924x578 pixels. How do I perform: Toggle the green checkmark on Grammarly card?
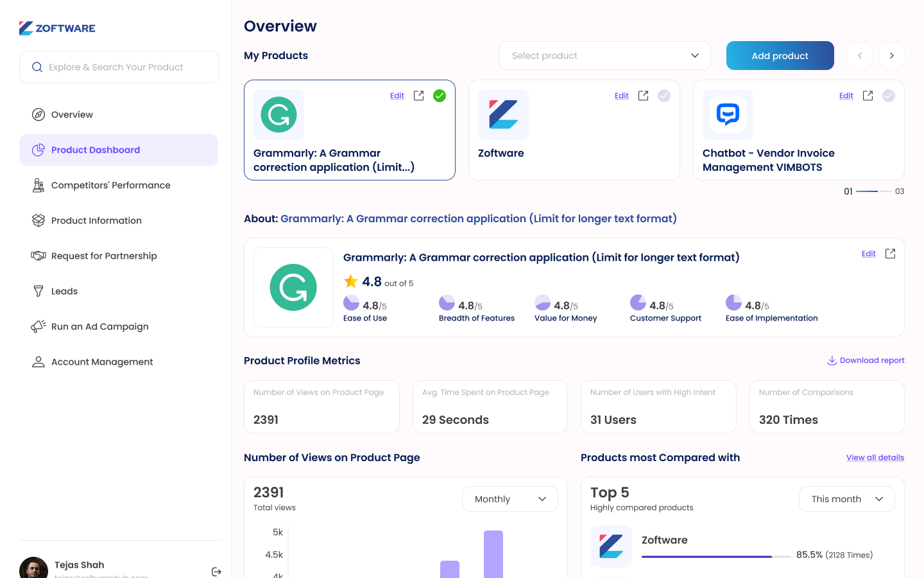tap(440, 96)
